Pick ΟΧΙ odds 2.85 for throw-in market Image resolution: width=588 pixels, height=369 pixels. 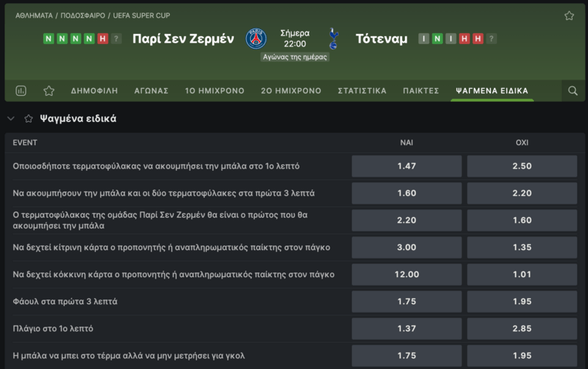(x=522, y=328)
